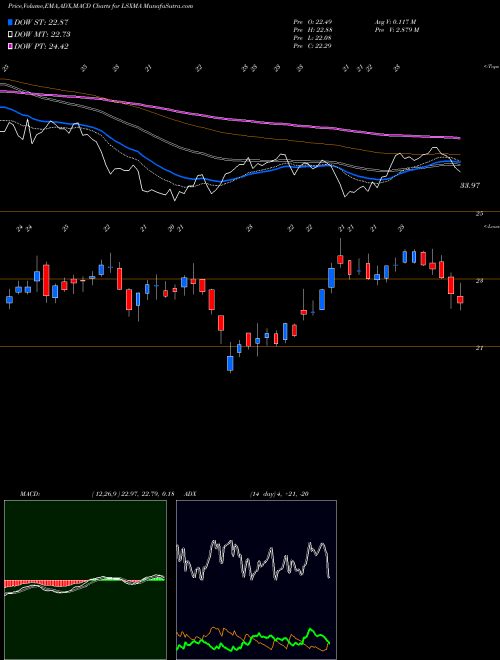The height and width of the screenshot is (660, 500).
Task: Click the tall blue candle crossing the 23 level
Action: pyautogui.click(x=332, y=278)
